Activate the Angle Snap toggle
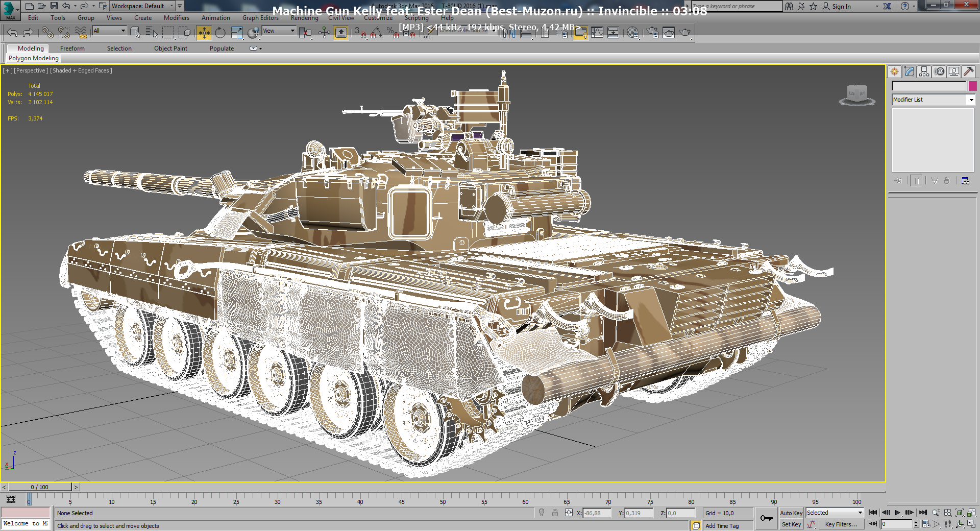 [376, 32]
